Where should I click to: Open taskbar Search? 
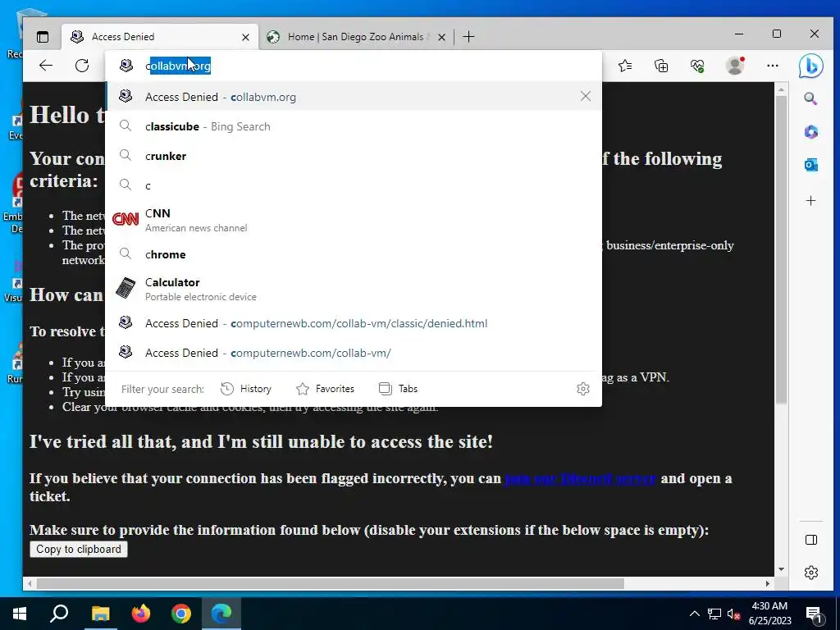pos(59,614)
